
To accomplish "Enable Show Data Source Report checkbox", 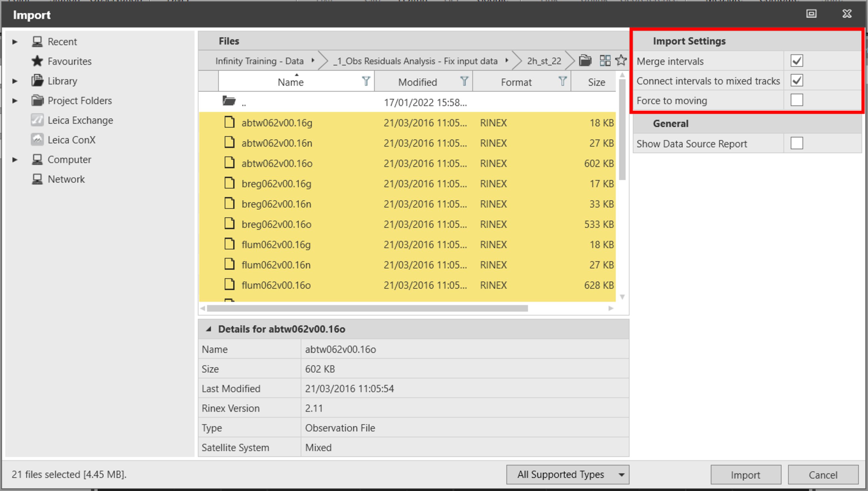I will pyautogui.click(x=796, y=143).
